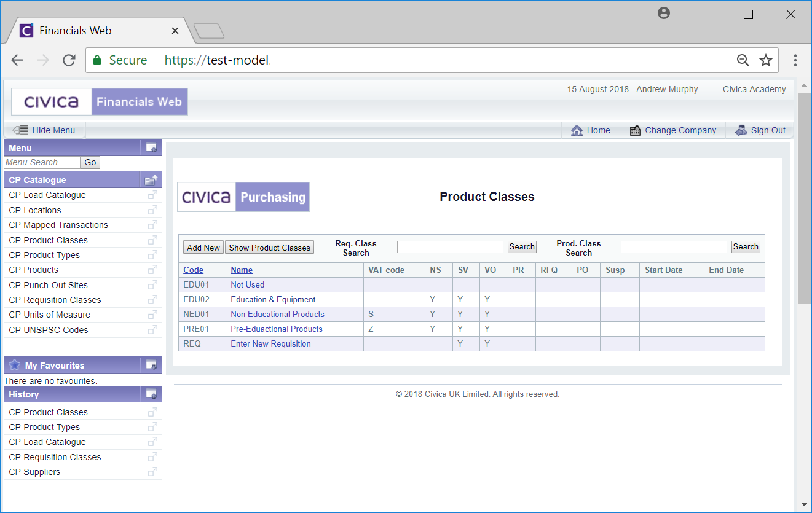This screenshot has height=513, width=812.
Task: Focus the Prod. Class Search text field
Action: click(674, 247)
